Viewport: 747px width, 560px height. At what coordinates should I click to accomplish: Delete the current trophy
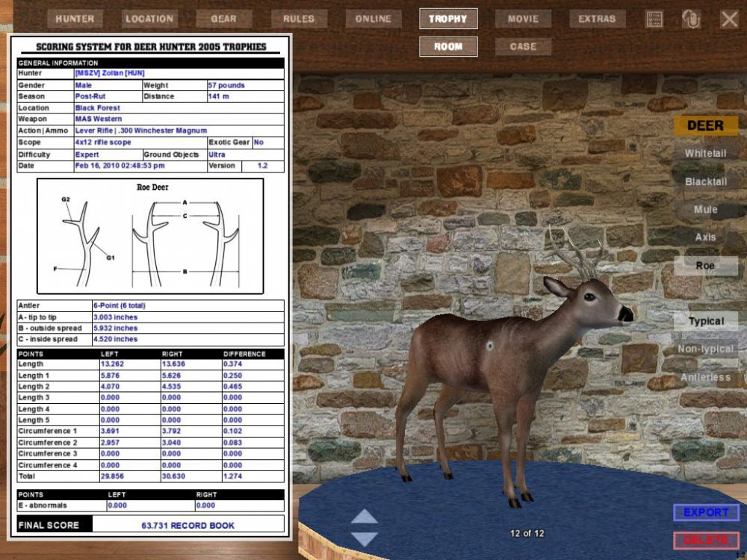(706, 540)
